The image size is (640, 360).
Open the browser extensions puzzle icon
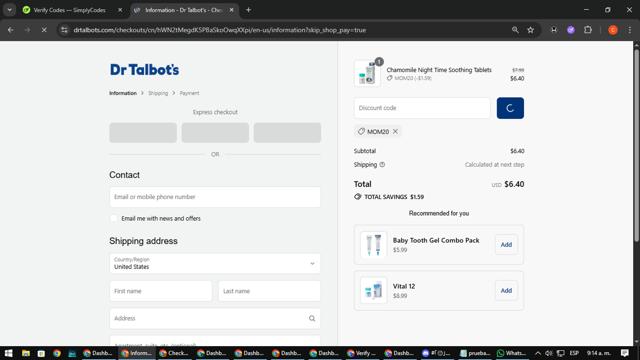(588, 30)
